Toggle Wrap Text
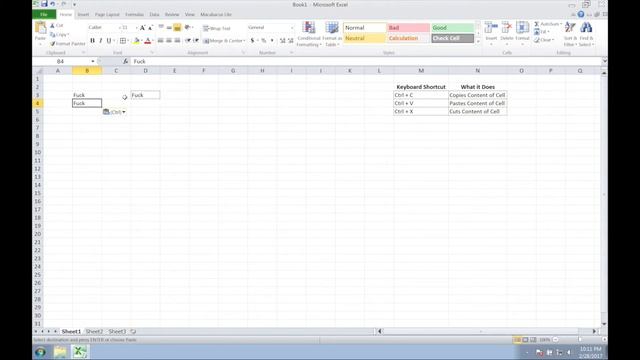This screenshot has height=360, width=640. click(217, 28)
